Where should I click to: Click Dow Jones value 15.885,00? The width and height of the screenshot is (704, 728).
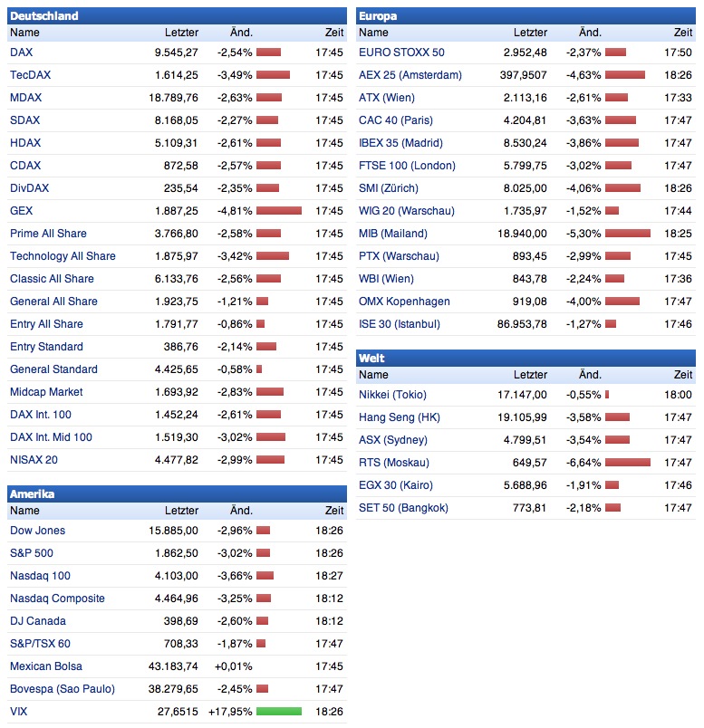[173, 531]
